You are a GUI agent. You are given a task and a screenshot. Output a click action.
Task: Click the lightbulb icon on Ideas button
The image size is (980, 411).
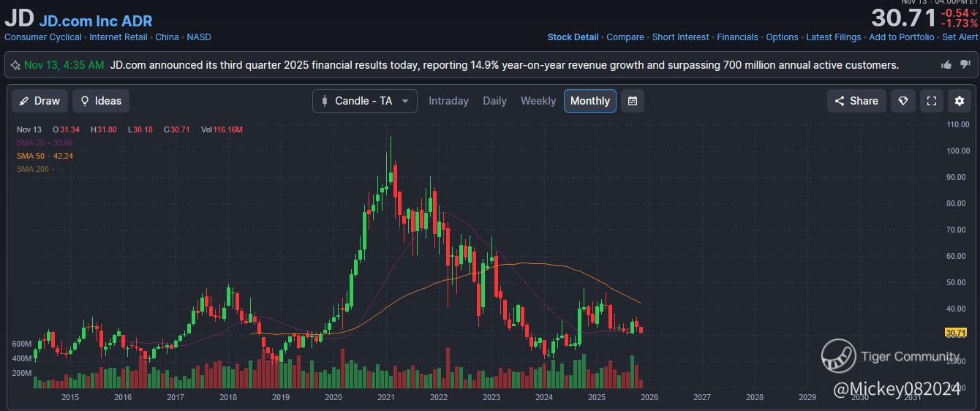coord(85,101)
